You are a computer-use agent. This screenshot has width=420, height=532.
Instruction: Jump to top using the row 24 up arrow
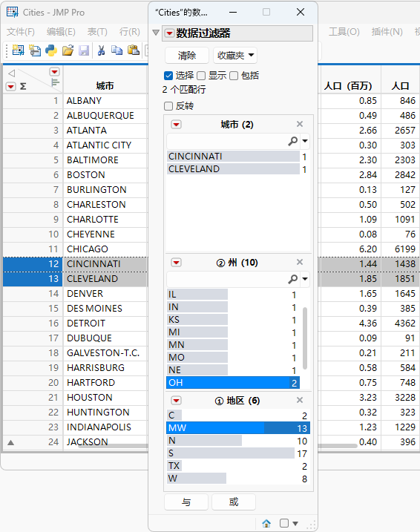point(11,442)
